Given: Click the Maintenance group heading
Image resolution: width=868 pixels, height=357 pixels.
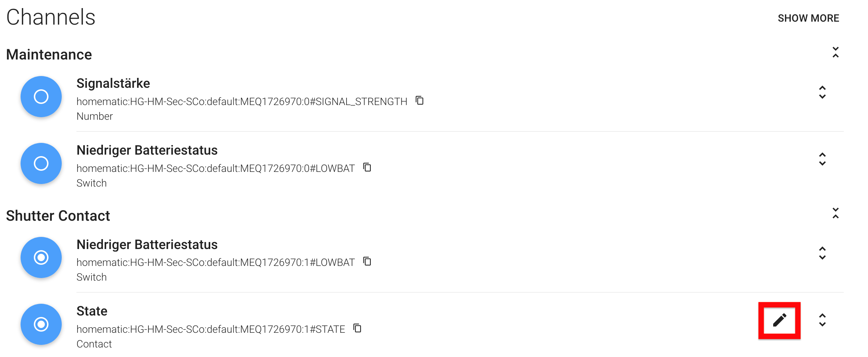Looking at the screenshot, I should (x=49, y=54).
